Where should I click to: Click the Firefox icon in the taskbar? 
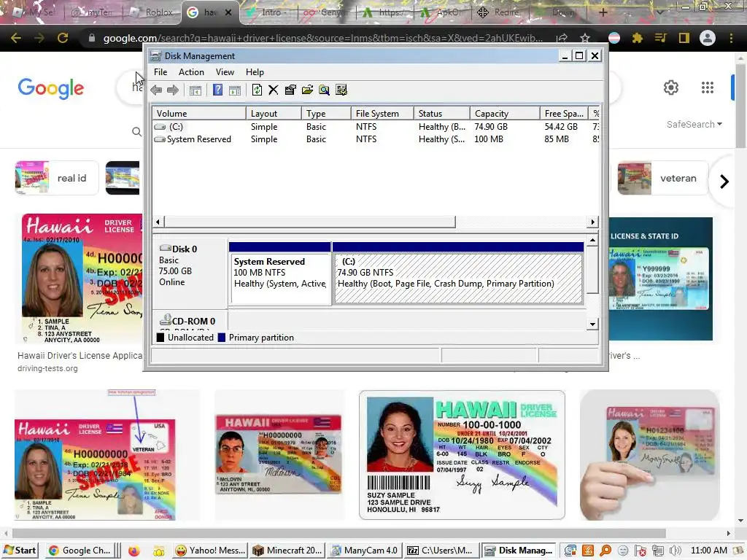134,551
